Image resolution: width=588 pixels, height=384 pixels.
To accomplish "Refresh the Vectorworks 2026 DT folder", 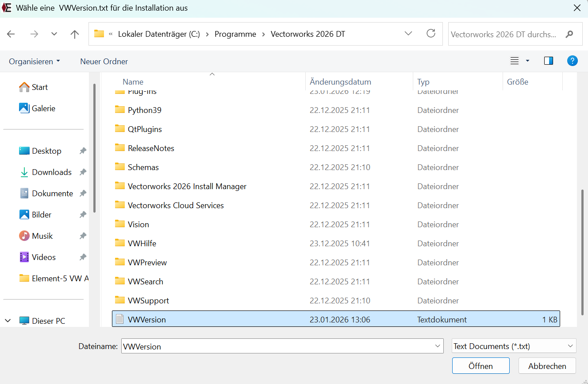I will [x=430, y=34].
